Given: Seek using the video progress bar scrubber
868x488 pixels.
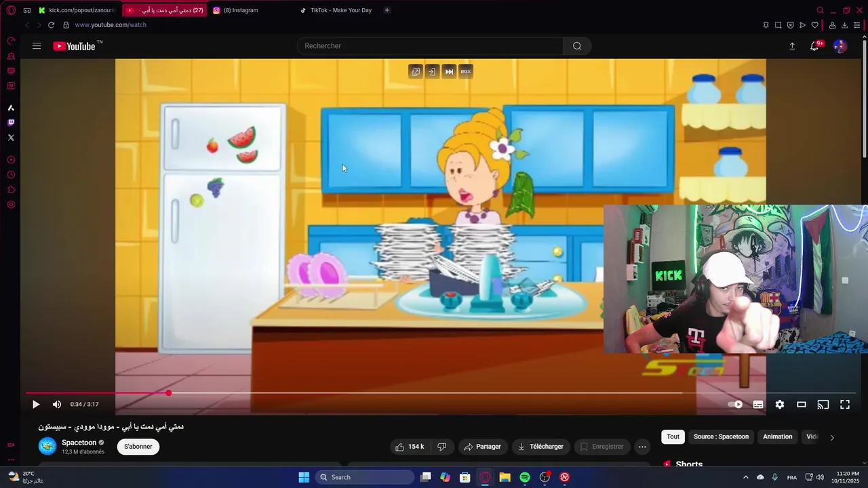Looking at the screenshot, I should 168,393.
